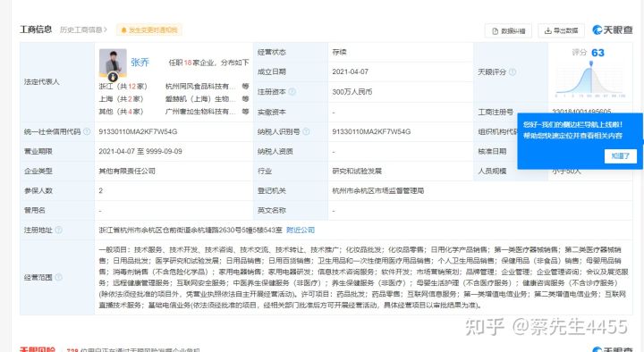644x352 pixels.
Task: Click the 杭州市余杭区市场监督管理局 value
Action: (377, 191)
